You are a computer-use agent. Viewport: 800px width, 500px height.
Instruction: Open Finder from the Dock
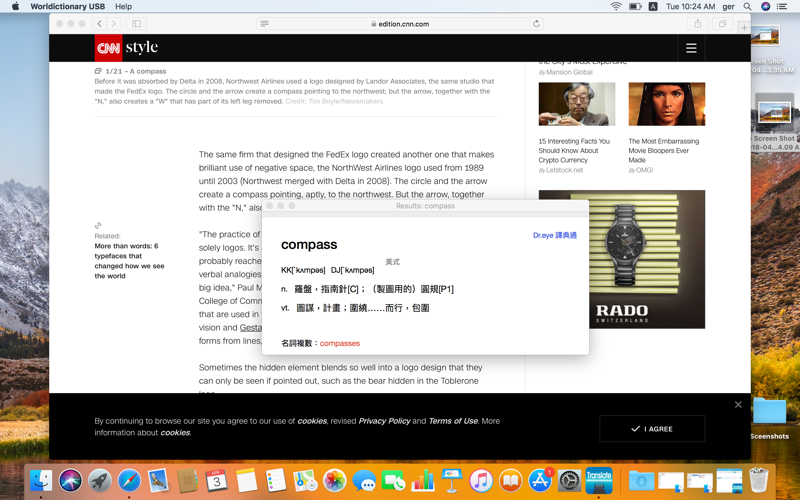41,481
